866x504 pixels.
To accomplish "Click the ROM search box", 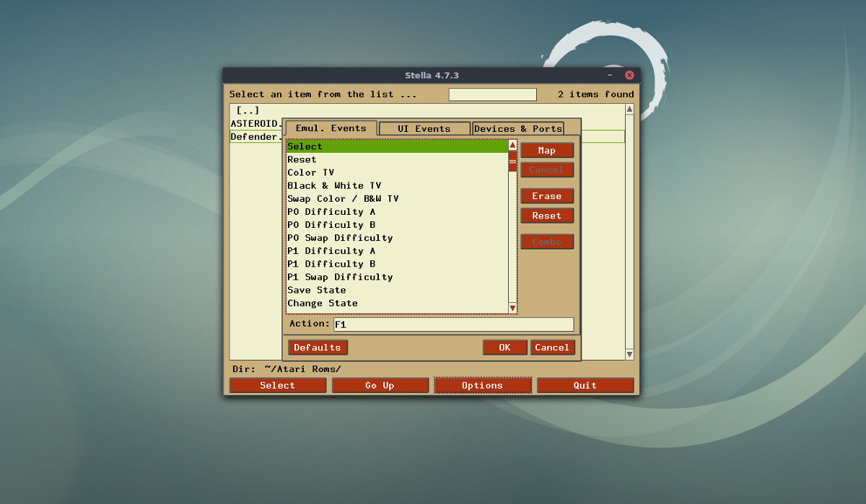I will pos(492,94).
